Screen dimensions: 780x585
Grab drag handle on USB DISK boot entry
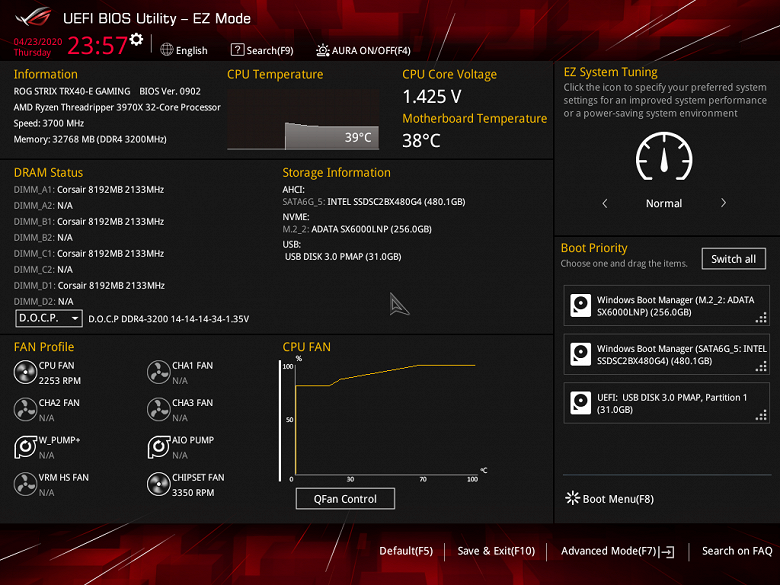click(x=761, y=415)
